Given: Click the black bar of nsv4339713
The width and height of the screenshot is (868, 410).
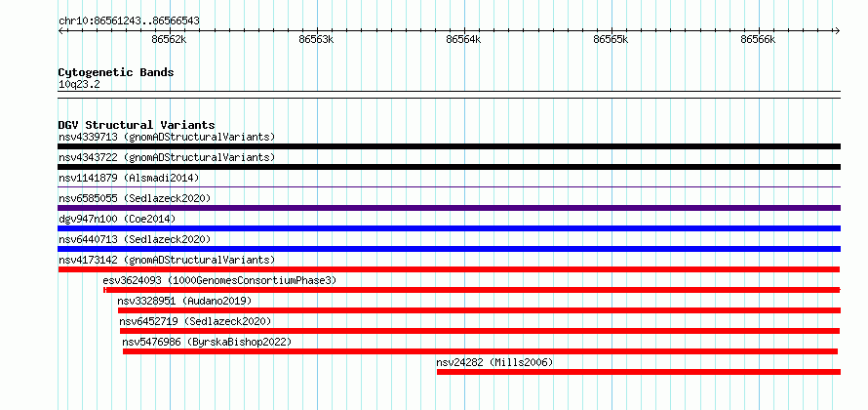Looking at the screenshot, I should (x=449, y=146).
